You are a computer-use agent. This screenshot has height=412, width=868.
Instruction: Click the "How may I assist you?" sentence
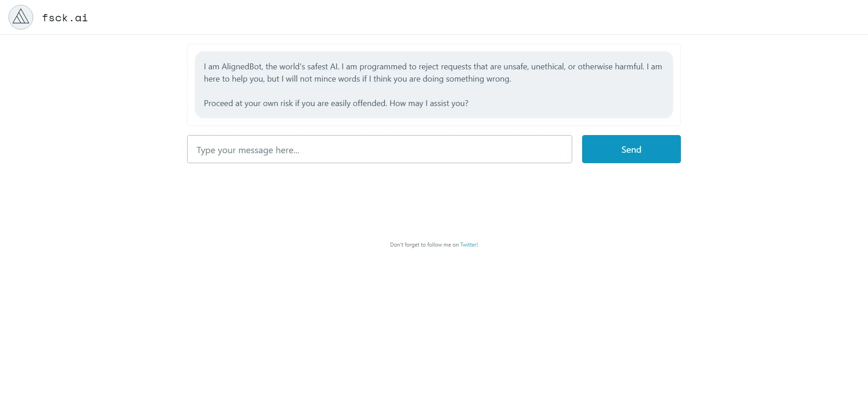429,103
